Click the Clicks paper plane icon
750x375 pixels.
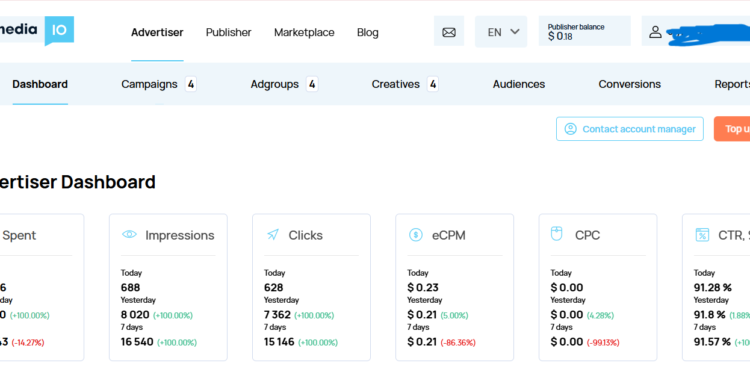point(273,234)
